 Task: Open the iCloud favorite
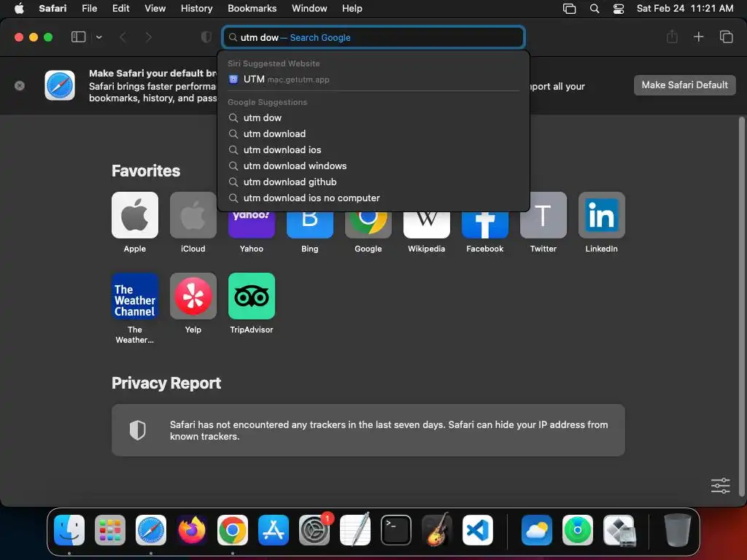coord(193,215)
